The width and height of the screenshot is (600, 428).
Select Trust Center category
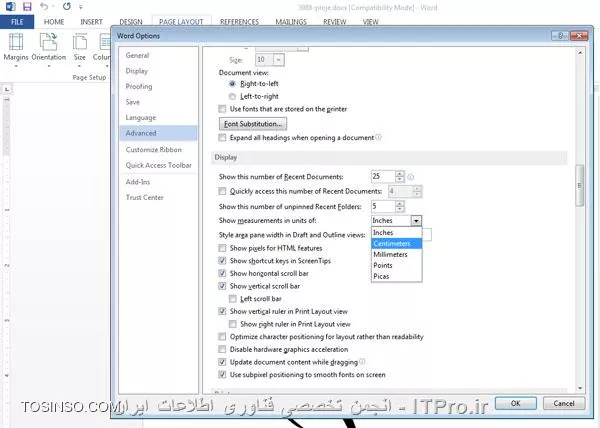[158, 197]
